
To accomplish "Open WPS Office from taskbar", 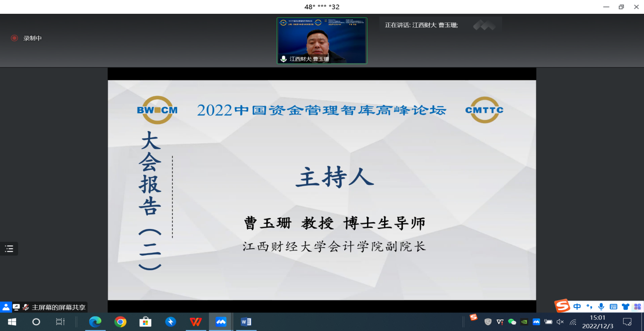I will tap(196, 322).
